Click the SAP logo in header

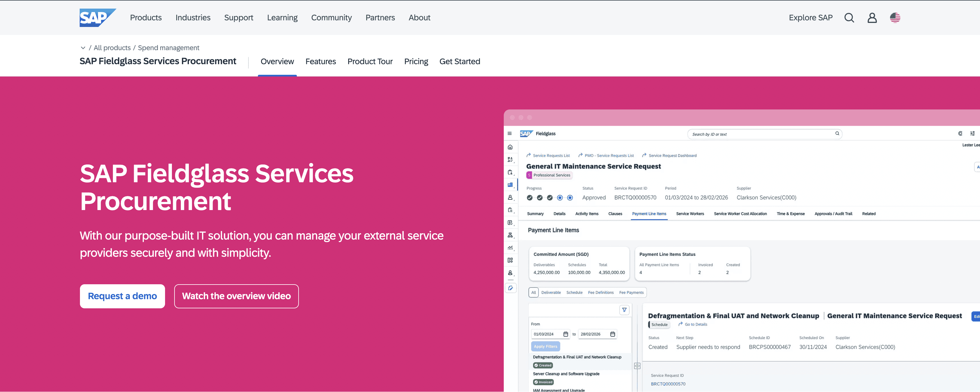tap(97, 17)
